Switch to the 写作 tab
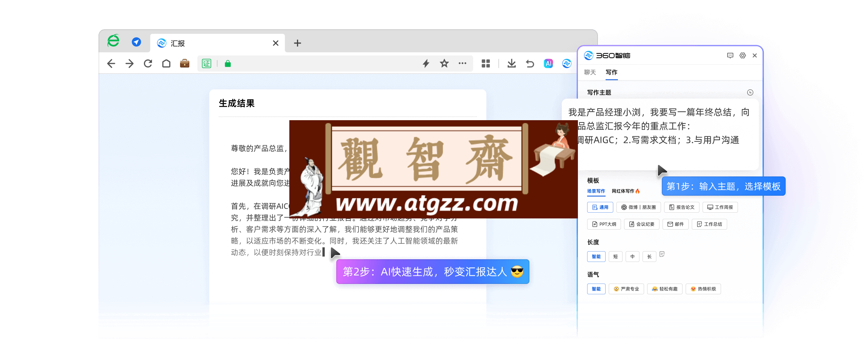 611,72
